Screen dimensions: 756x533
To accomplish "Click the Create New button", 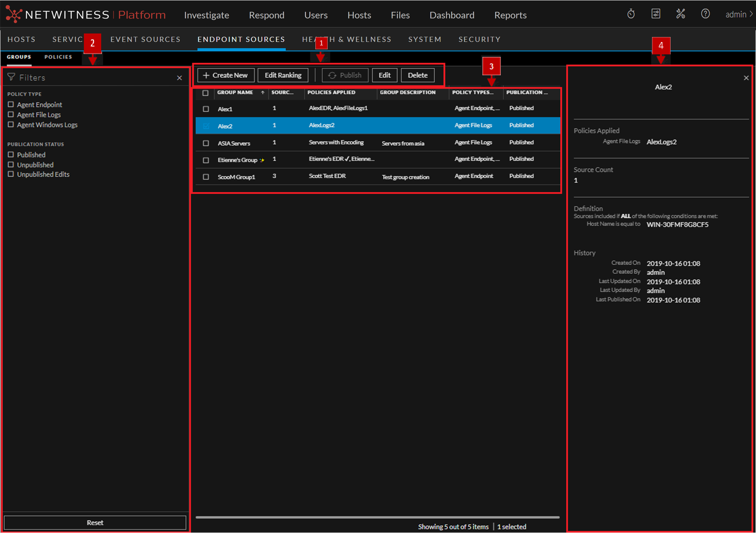I will [x=226, y=75].
